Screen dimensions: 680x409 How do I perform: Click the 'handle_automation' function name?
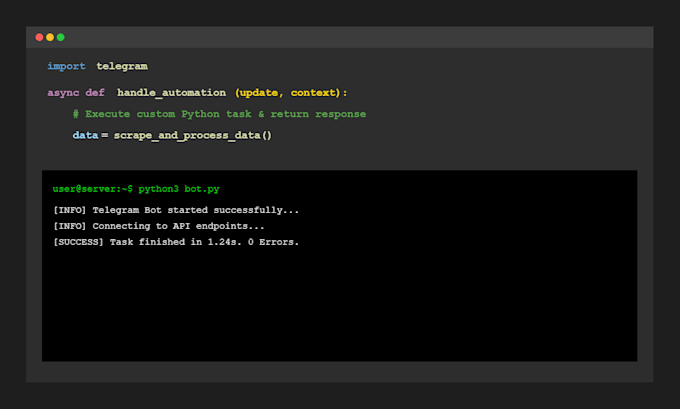171,93
